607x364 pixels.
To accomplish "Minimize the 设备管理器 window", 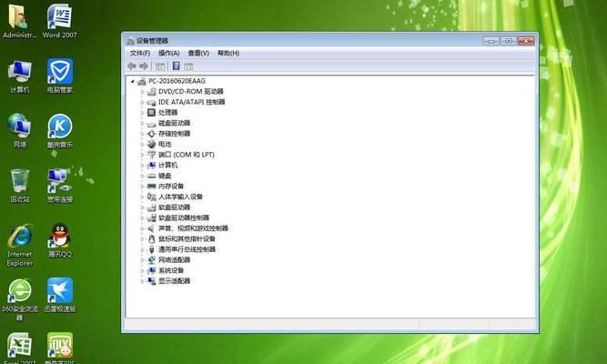I will pyautogui.click(x=491, y=41).
